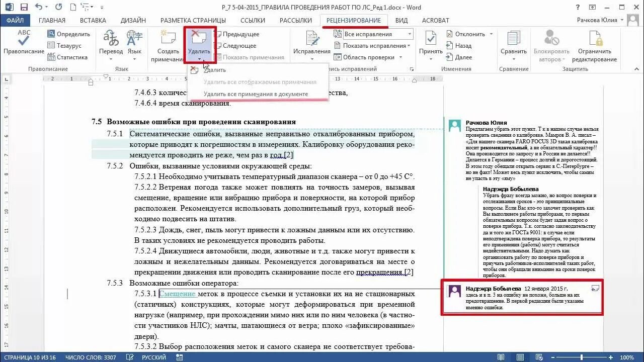Click new document icon in quick access
The image size is (644, 362).
(x=73, y=7)
